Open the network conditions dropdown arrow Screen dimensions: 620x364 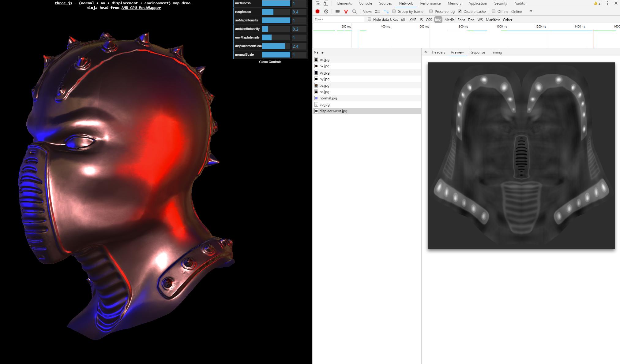[x=531, y=11]
